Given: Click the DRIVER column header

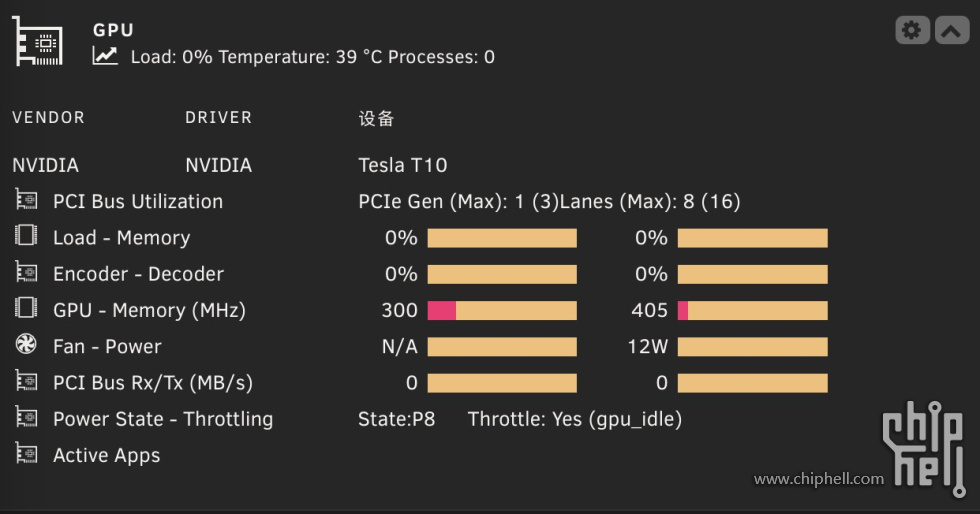Looking at the screenshot, I should pyautogui.click(x=218, y=118).
